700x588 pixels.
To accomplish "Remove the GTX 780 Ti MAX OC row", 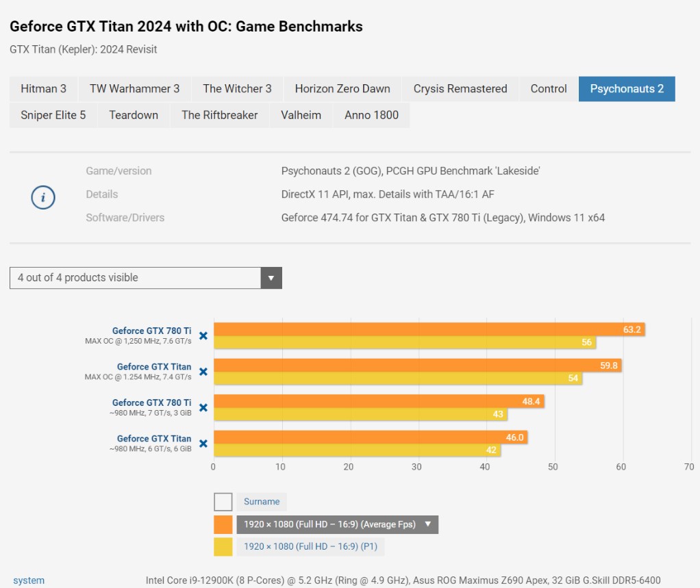I will tap(203, 335).
